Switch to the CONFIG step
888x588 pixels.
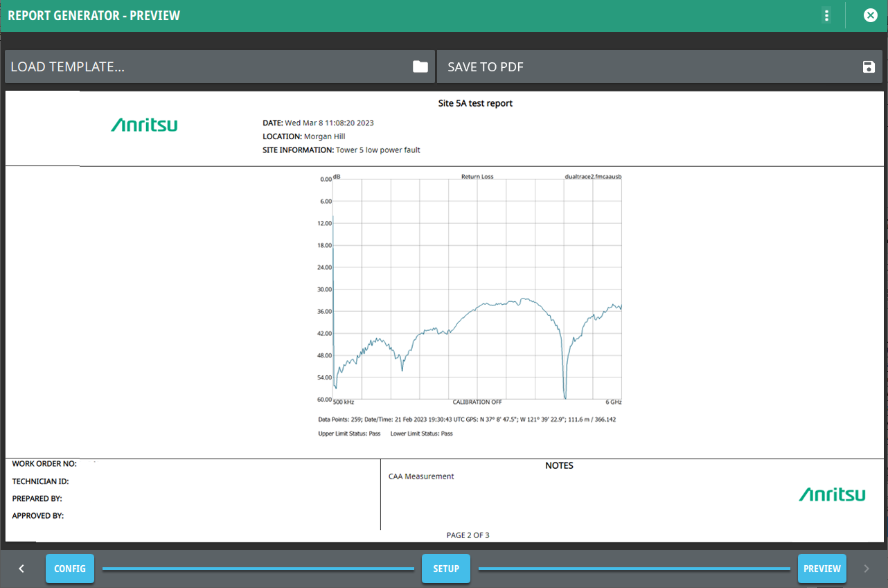(x=70, y=569)
